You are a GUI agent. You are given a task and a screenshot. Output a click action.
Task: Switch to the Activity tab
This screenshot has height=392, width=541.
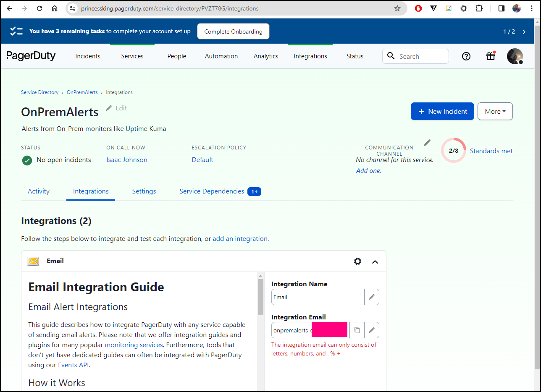point(39,191)
